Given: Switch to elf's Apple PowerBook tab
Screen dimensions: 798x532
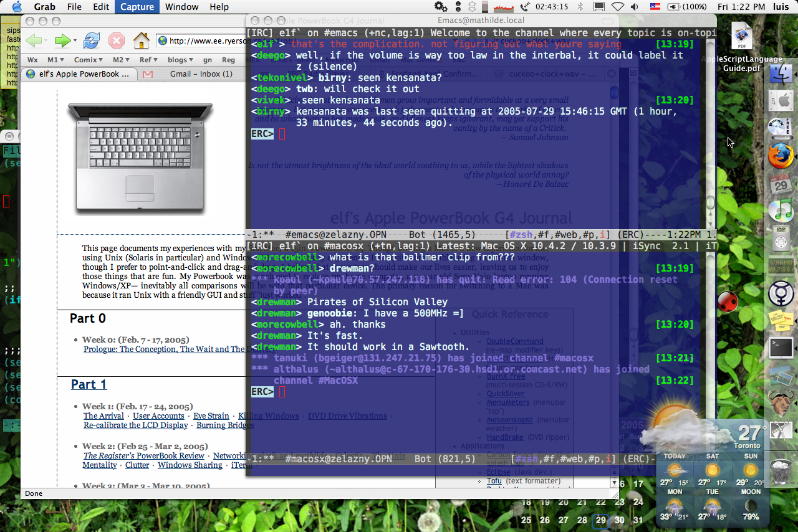Looking at the screenshot, I should [78, 74].
